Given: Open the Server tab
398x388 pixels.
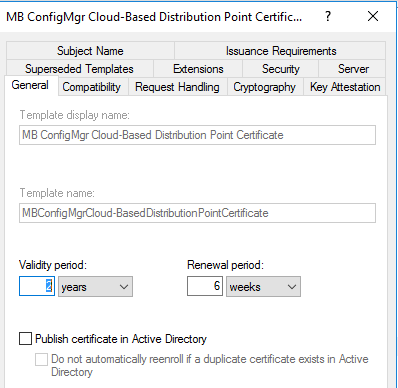Looking at the screenshot, I should point(353,69).
